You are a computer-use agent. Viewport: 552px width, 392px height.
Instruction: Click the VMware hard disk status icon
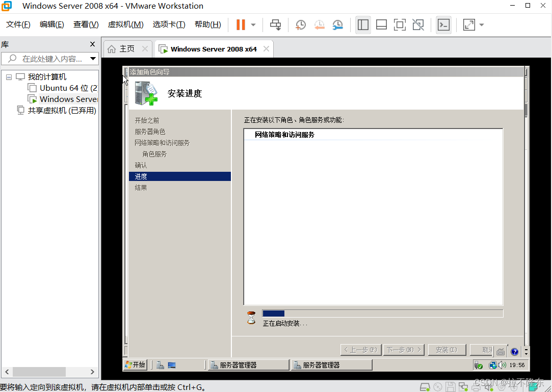click(425, 387)
